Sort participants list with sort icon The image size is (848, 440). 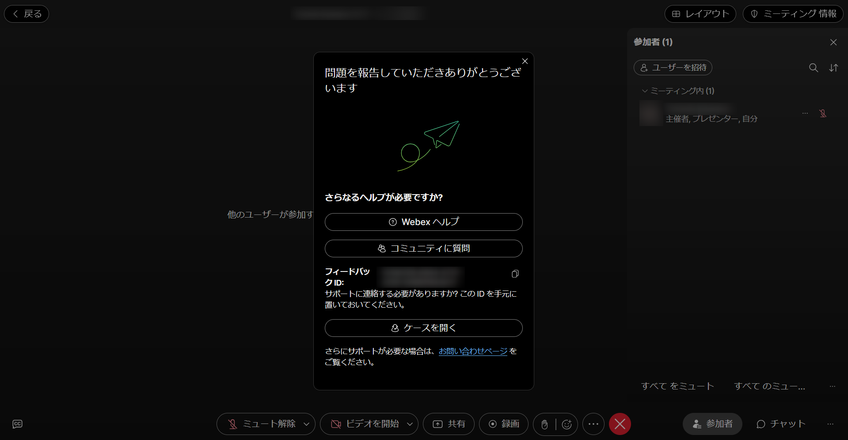click(x=833, y=68)
